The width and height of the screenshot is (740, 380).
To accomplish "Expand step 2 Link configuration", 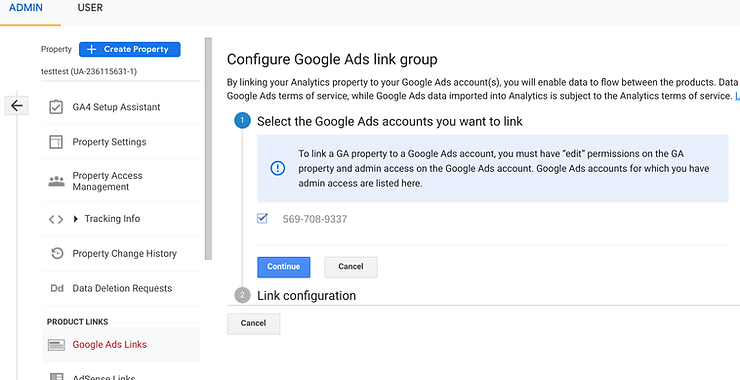I will click(306, 296).
